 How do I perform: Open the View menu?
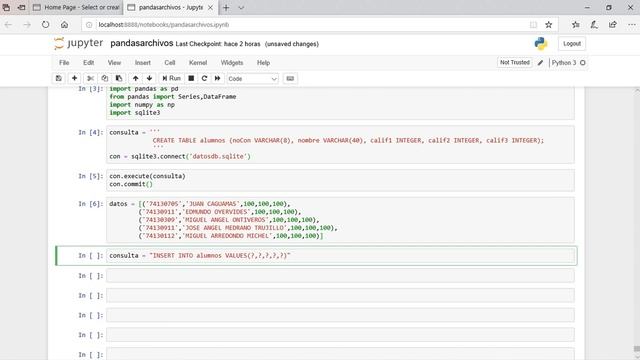pos(114,63)
